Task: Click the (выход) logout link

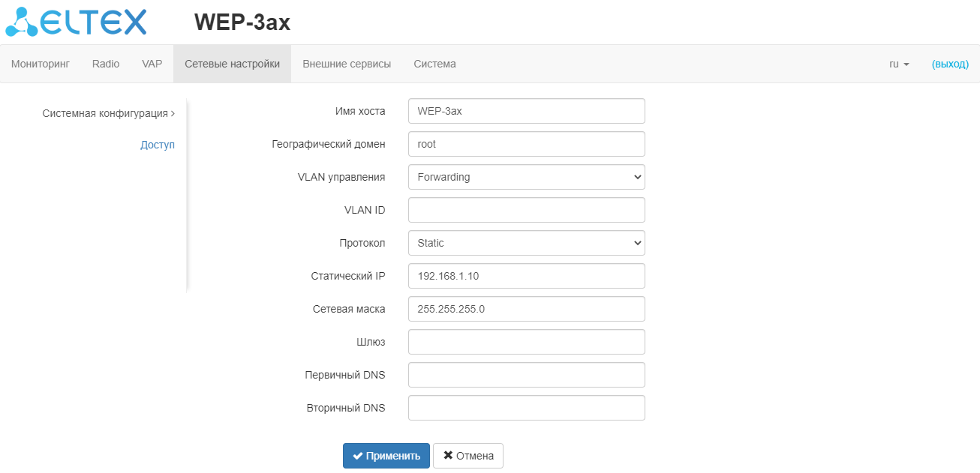Action: (950, 64)
